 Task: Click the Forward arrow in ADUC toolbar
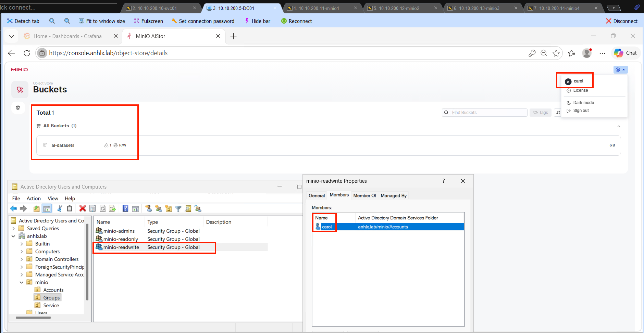23,208
